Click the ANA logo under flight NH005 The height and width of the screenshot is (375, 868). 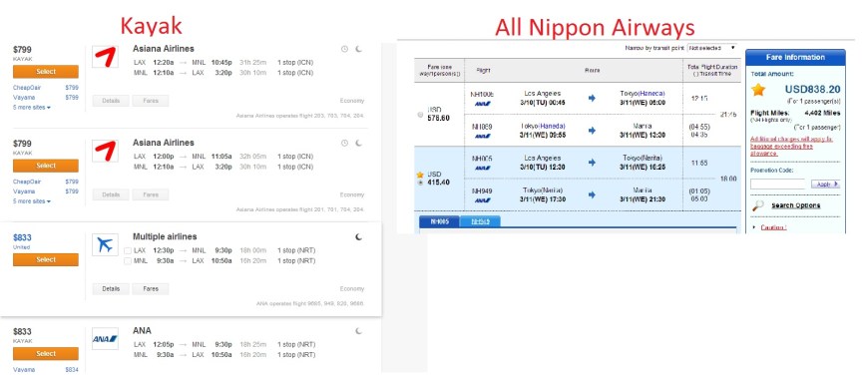click(482, 168)
